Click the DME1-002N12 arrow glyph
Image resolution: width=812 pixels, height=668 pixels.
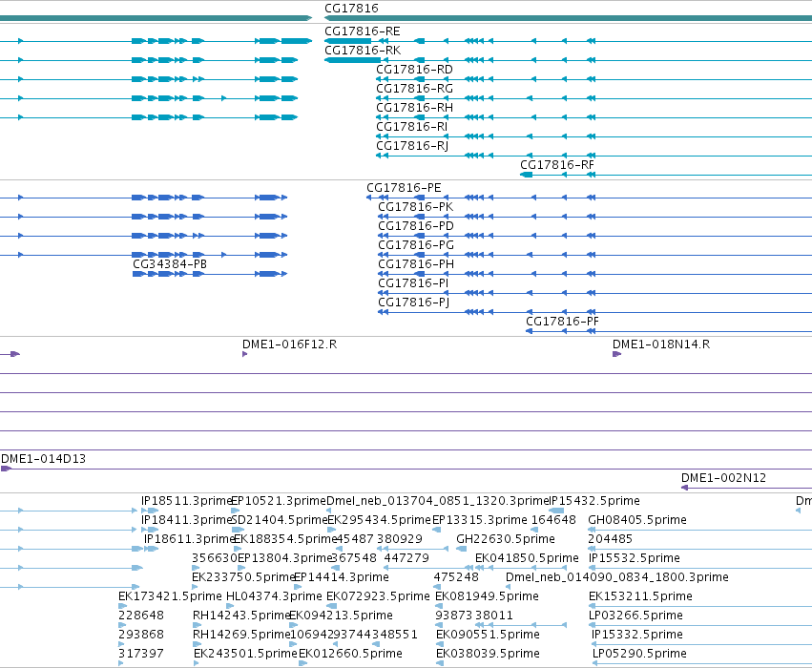tap(684, 488)
